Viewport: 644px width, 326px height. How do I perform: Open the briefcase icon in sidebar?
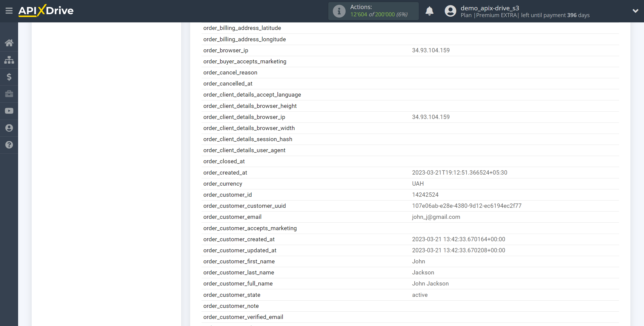click(9, 94)
